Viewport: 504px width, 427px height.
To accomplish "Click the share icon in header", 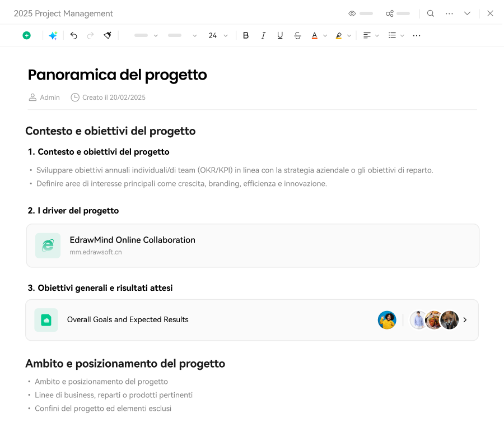I will pyautogui.click(x=390, y=13).
